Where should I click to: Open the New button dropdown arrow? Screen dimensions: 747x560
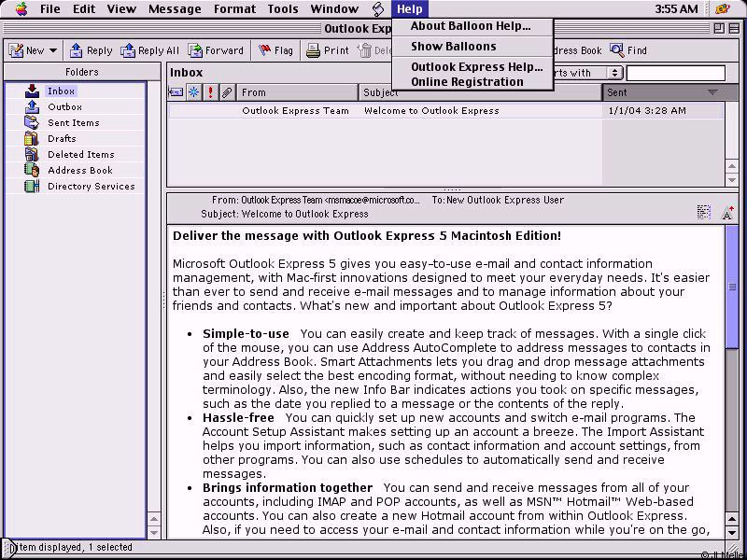pos(53,50)
